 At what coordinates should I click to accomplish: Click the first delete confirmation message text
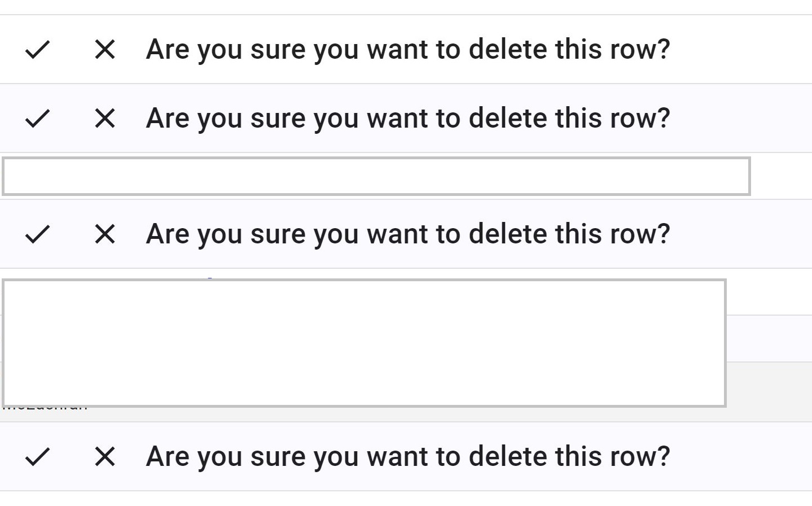[407, 49]
